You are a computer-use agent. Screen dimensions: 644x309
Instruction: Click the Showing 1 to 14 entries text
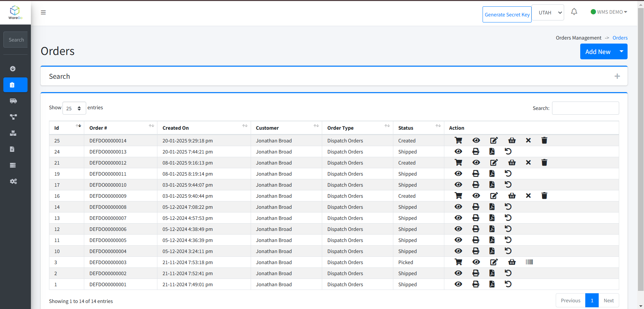click(x=81, y=301)
